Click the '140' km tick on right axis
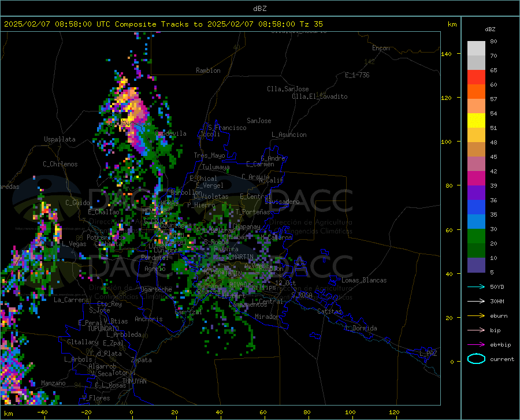Image resolution: width=520 pixels, height=420 pixels. (446, 54)
